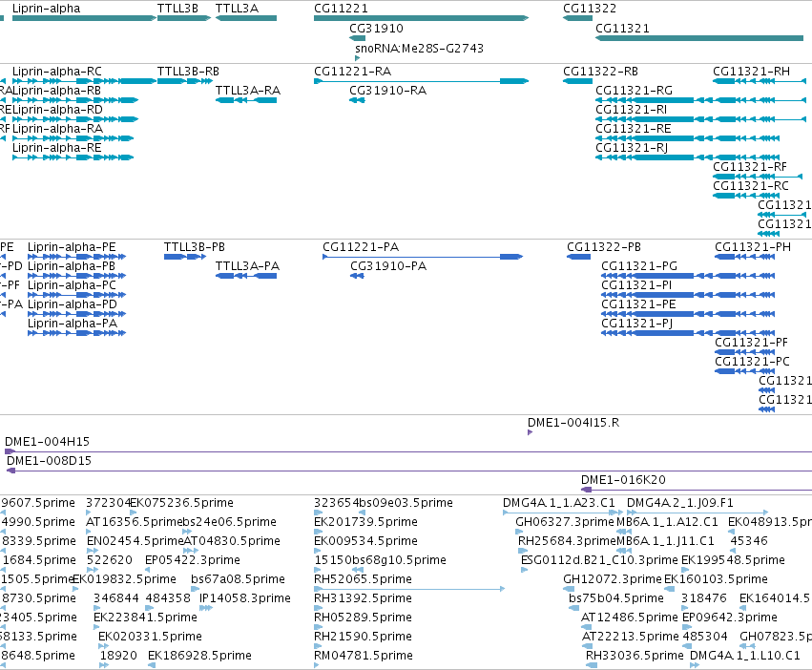The width and height of the screenshot is (812, 670).
Task: Select the DME1-004H15 BAC clone
Action: pyautogui.click(x=408, y=451)
